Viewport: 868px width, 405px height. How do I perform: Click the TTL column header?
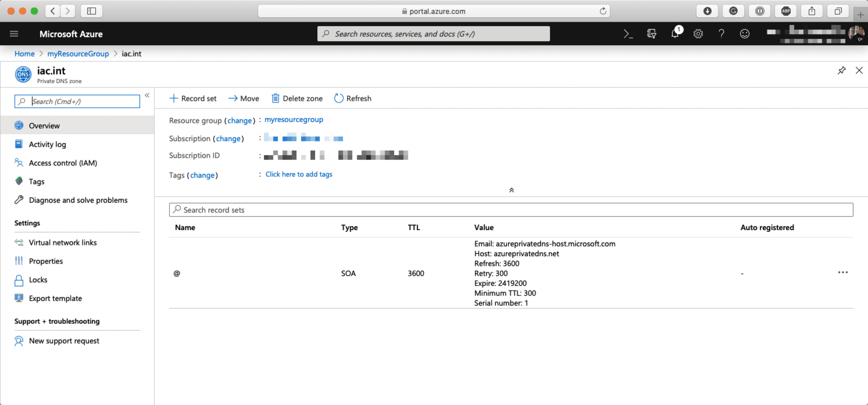414,227
